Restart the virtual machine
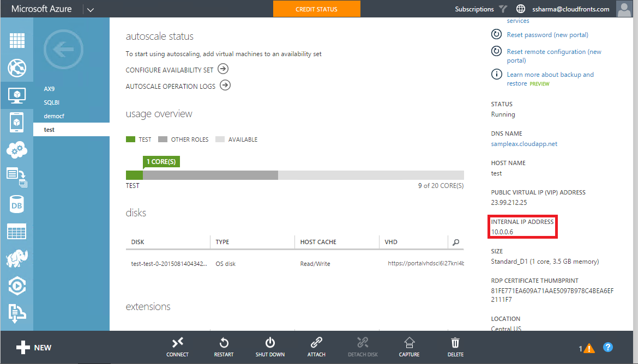 [224, 342]
